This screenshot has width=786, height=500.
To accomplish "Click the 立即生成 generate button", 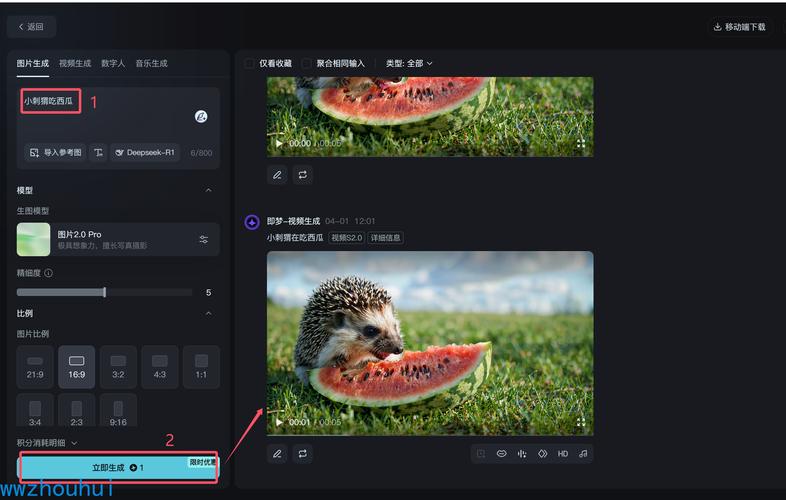I will (118, 467).
